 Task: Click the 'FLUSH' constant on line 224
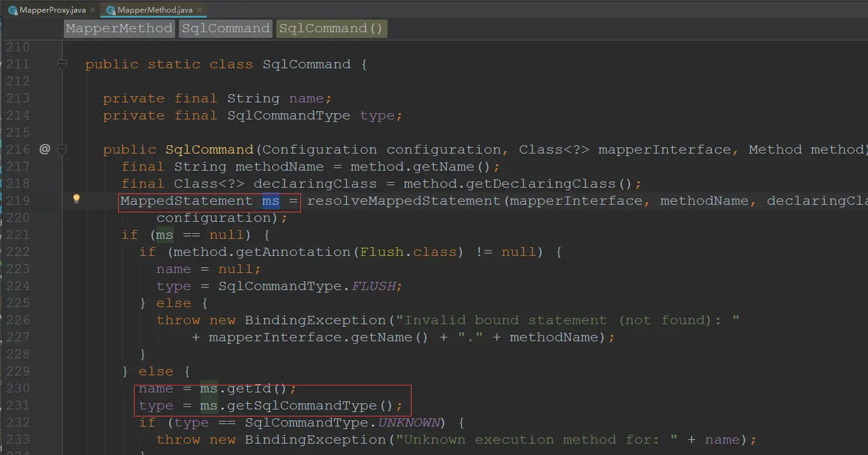pyautogui.click(x=373, y=286)
